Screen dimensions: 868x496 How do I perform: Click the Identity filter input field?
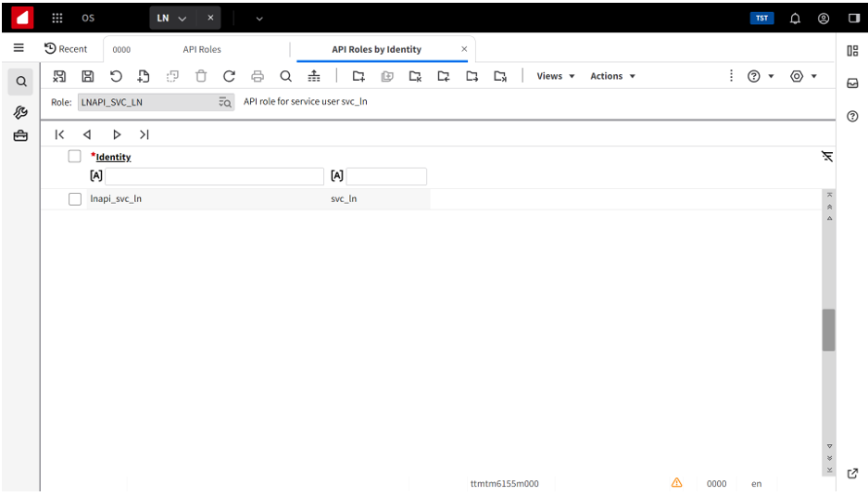click(x=214, y=176)
